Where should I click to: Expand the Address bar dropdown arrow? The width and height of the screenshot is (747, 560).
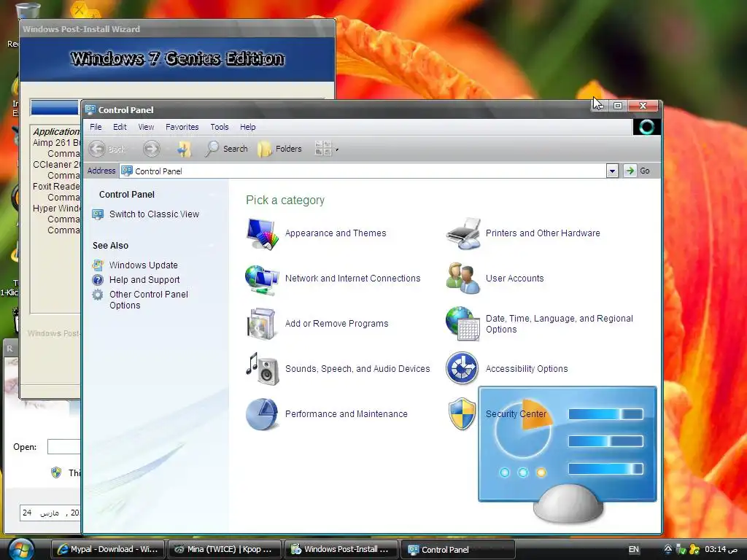click(612, 171)
